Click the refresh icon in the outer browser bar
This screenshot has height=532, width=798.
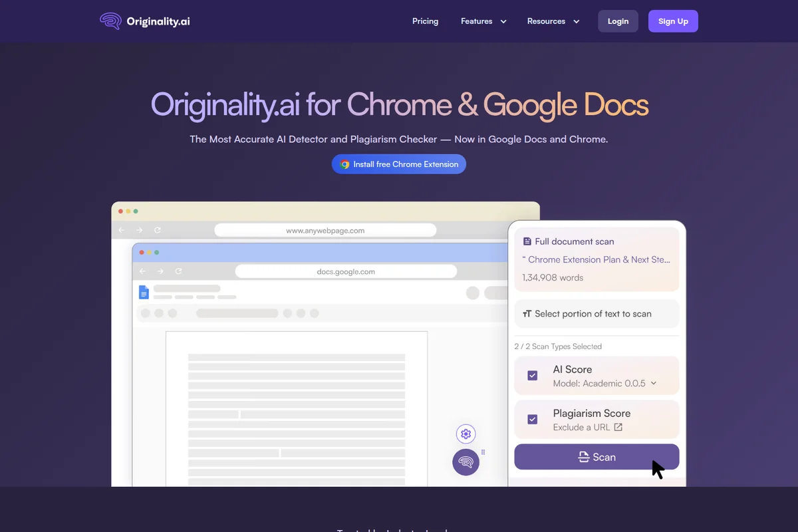coord(158,229)
